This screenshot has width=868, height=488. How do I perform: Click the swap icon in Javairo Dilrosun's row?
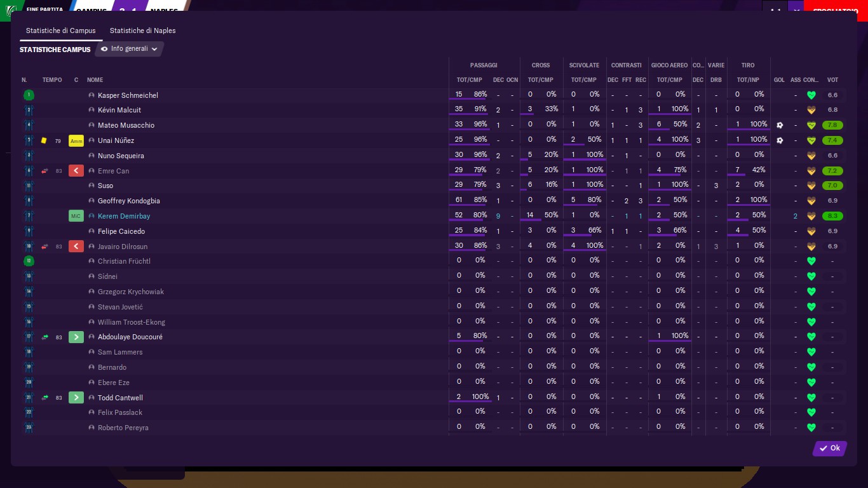pyautogui.click(x=44, y=247)
